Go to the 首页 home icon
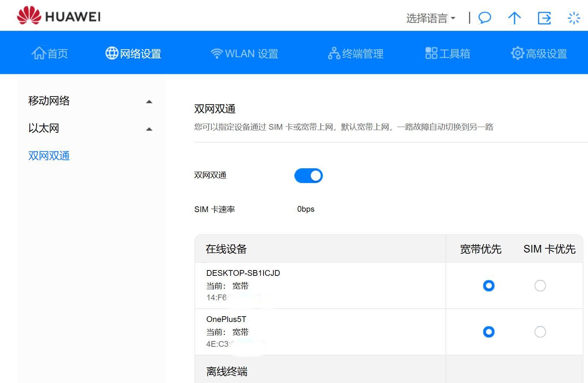Image resolution: width=588 pixels, height=383 pixels. [x=39, y=53]
